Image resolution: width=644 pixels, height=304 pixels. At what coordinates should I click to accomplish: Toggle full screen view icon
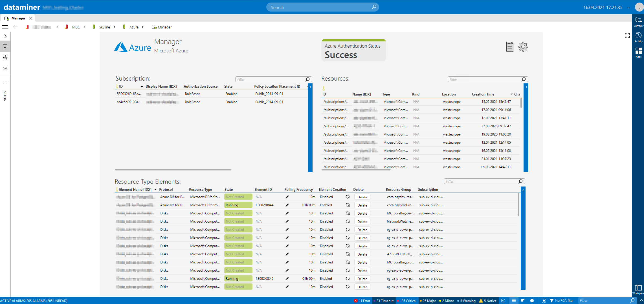coord(627,35)
